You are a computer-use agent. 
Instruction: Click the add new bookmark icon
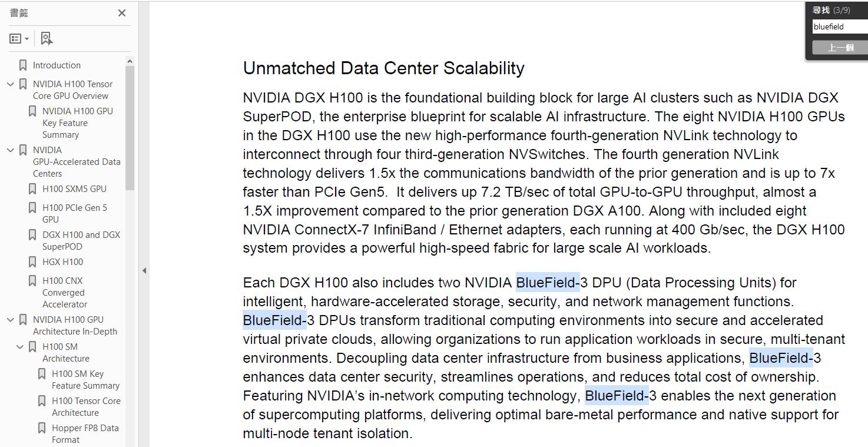tap(47, 39)
